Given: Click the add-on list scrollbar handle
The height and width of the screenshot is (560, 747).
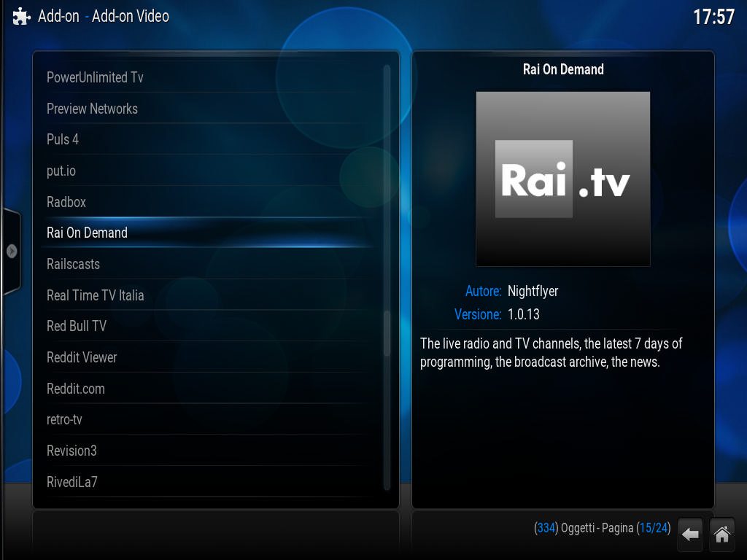Looking at the screenshot, I should pyautogui.click(x=387, y=334).
